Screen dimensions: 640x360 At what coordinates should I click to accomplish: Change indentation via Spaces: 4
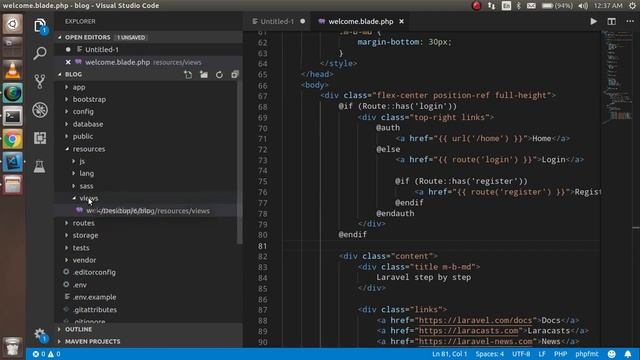(489, 354)
